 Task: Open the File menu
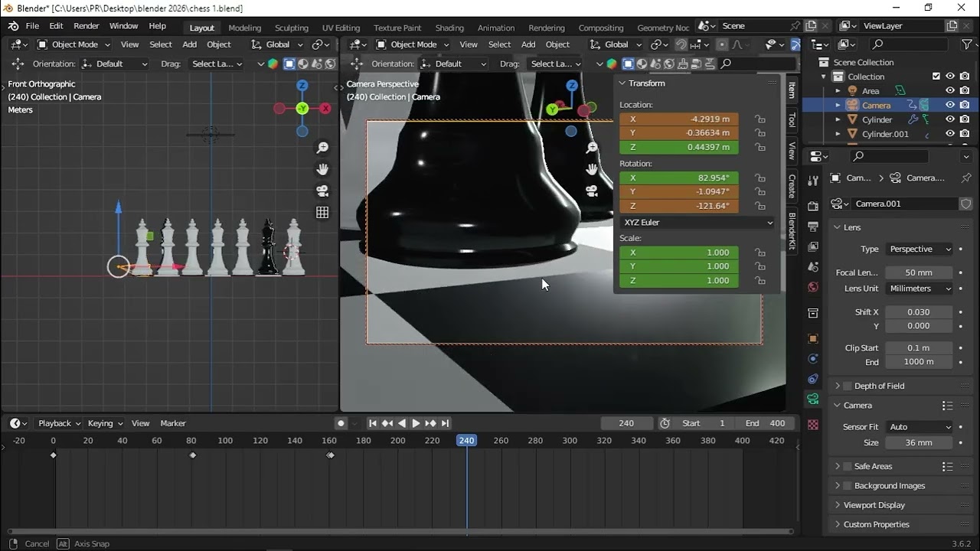(32, 26)
